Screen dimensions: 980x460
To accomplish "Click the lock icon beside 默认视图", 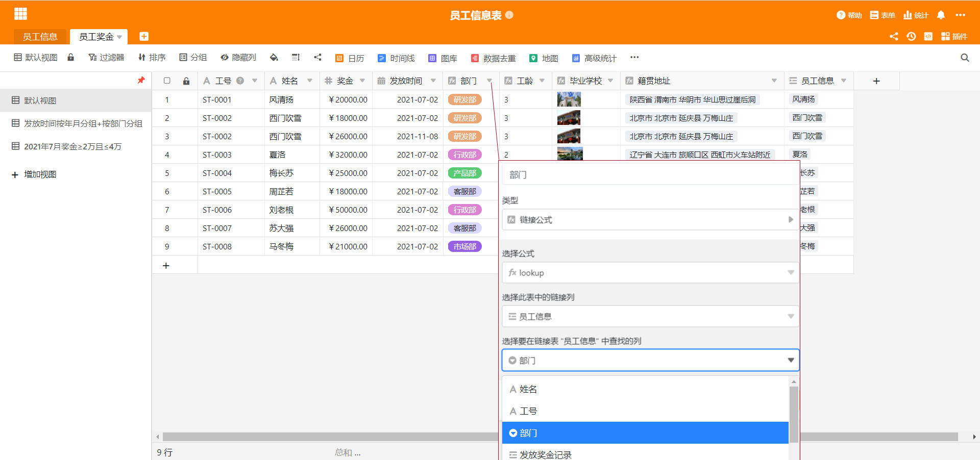I will click(x=70, y=58).
